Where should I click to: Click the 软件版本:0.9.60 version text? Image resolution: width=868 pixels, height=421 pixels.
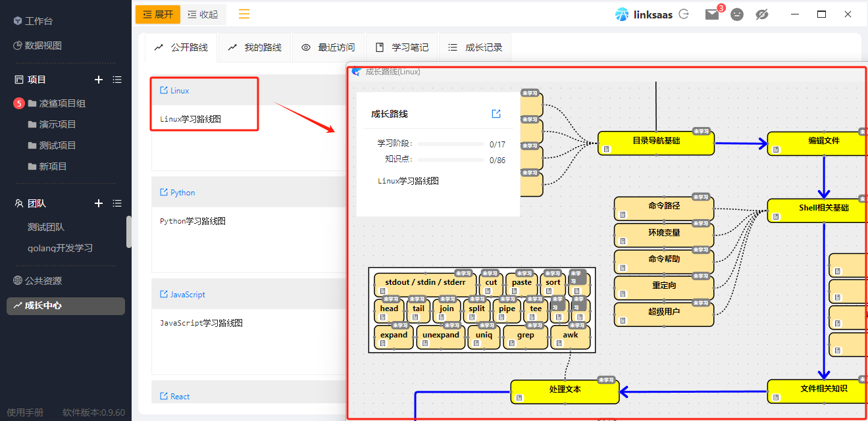93,412
